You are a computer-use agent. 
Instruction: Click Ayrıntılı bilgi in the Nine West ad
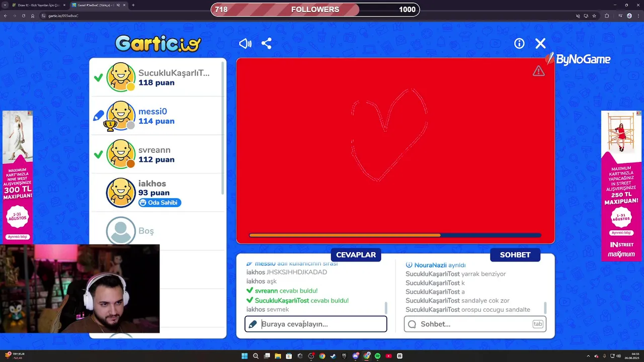18,237
